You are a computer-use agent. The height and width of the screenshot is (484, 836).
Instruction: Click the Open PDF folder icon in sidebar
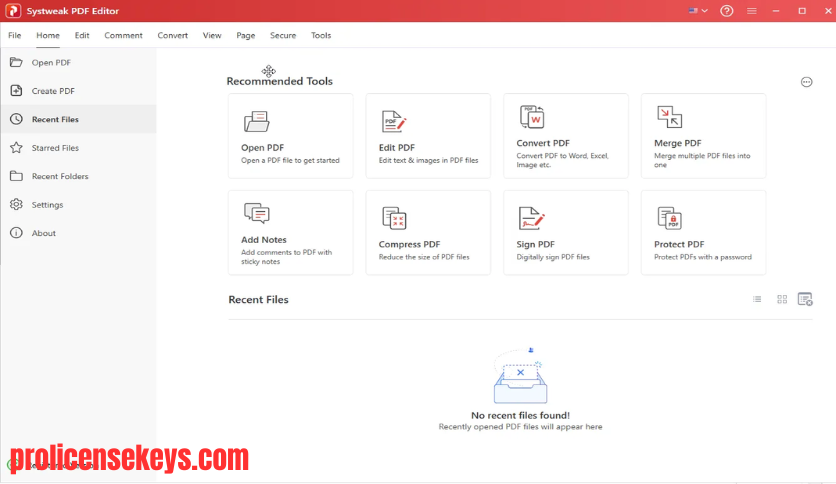tap(16, 62)
